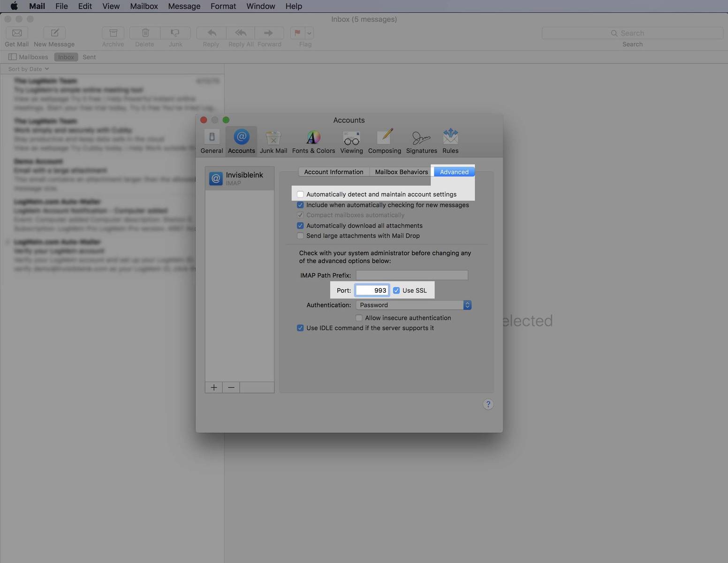Open the Viewing preferences pane

(351, 141)
